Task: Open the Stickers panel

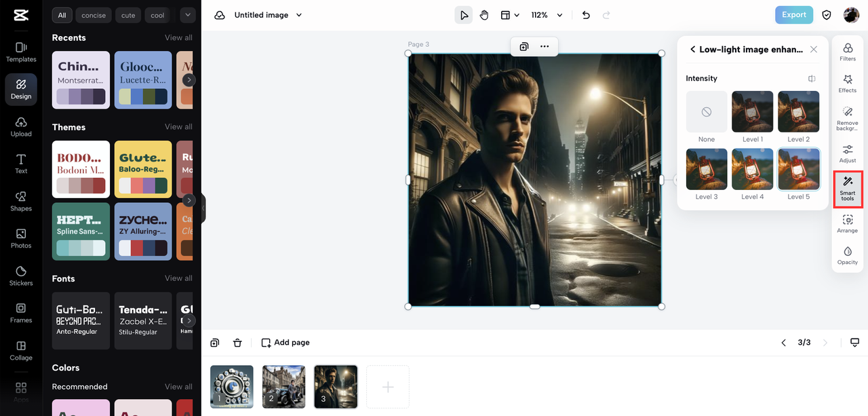Action: (x=21, y=275)
